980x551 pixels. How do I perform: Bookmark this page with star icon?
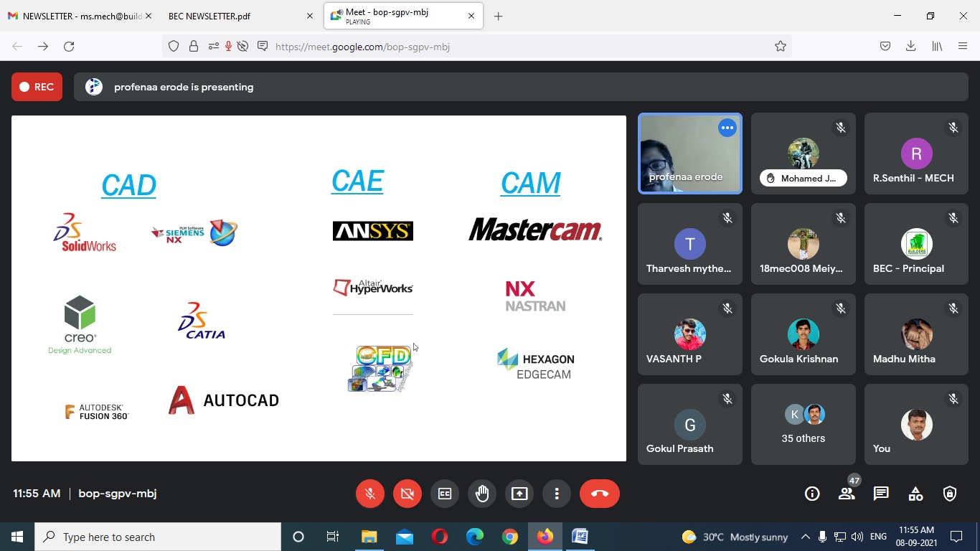pos(781,46)
